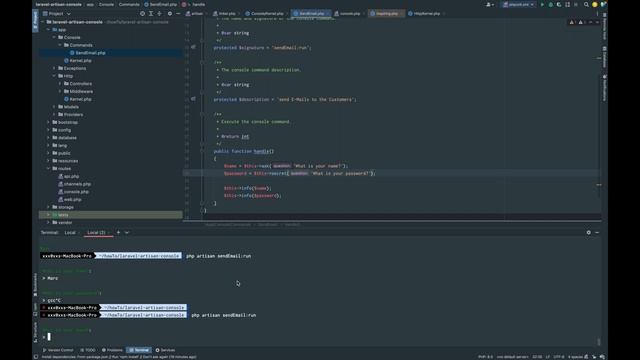Image resolution: width=640 pixels, height=360 pixels.
Task: Open SendEmail.php in the project tree
Action: (x=90, y=53)
